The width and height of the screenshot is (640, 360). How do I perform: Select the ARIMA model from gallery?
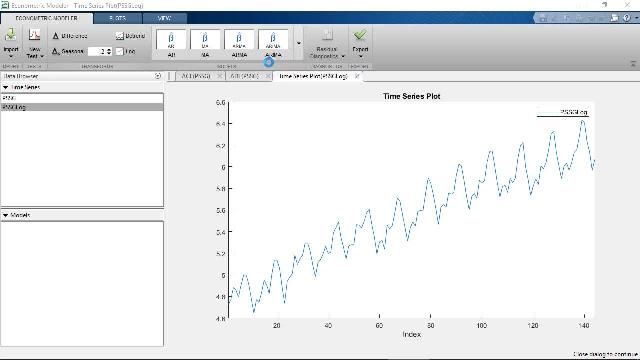coord(273,44)
